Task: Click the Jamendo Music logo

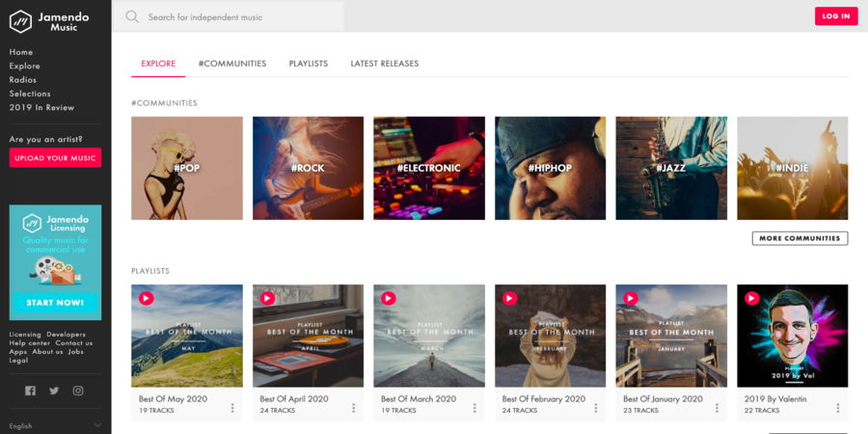Action: pyautogui.click(x=49, y=21)
